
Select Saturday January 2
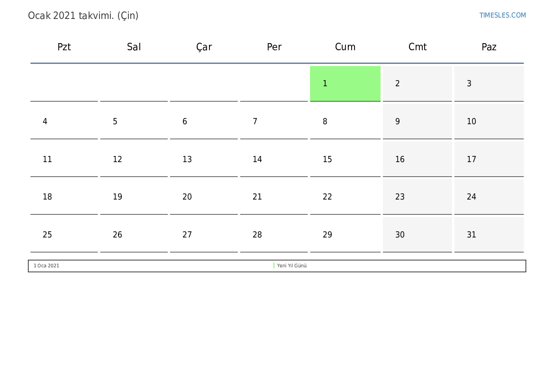(x=417, y=83)
